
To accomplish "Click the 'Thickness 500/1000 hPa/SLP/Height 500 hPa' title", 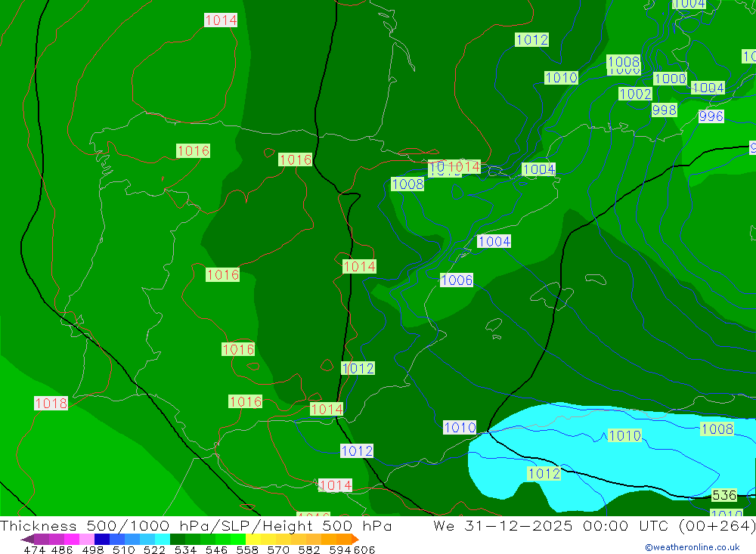I will pos(196,526).
